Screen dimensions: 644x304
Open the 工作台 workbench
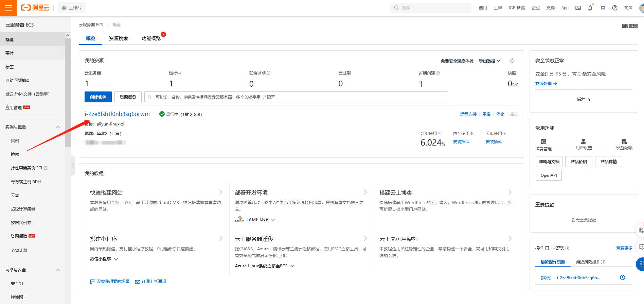[72, 8]
